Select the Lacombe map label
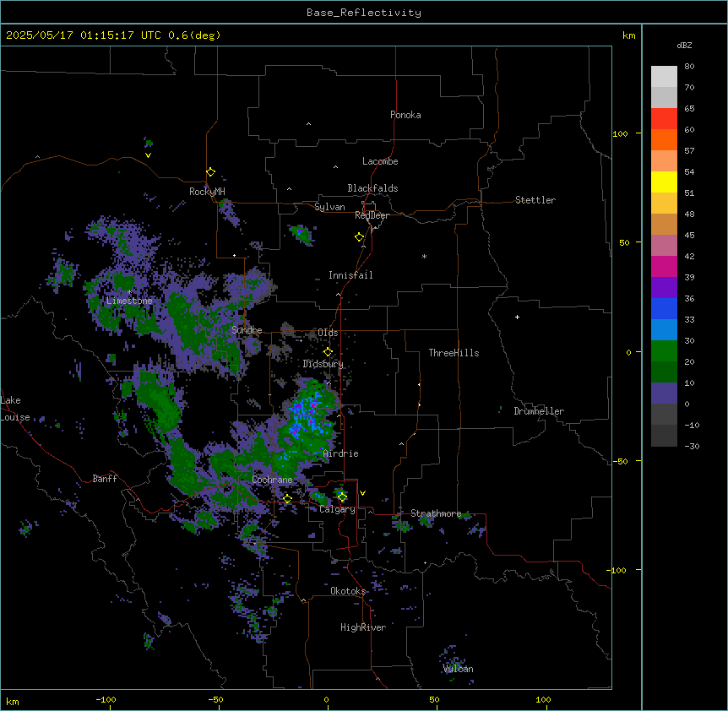This screenshot has height=711, width=728. click(x=380, y=161)
